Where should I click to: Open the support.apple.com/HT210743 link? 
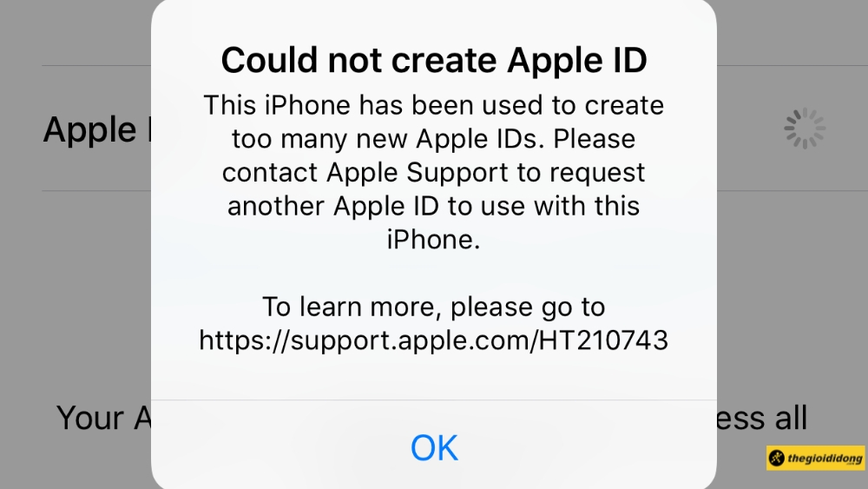[x=433, y=340]
